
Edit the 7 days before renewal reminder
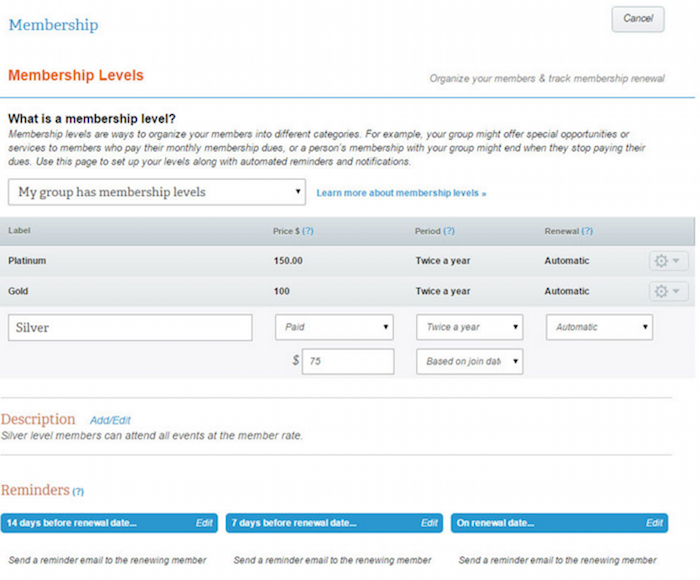click(430, 523)
